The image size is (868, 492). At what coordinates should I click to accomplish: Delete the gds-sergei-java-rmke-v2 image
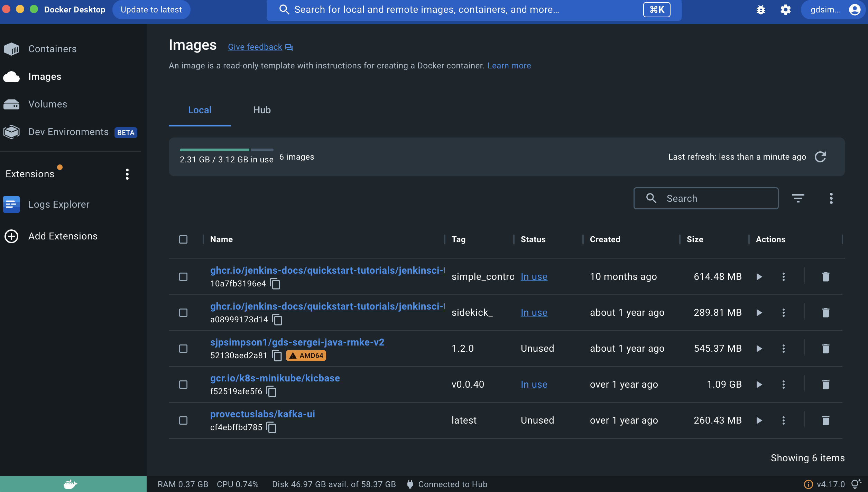pyautogui.click(x=825, y=349)
